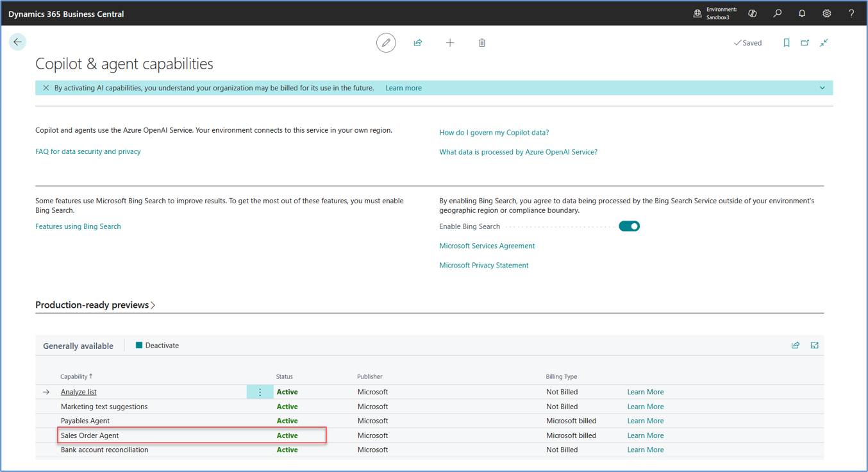Open the Microsoft Services Agreement link
868x472 pixels.
pos(487,246)
